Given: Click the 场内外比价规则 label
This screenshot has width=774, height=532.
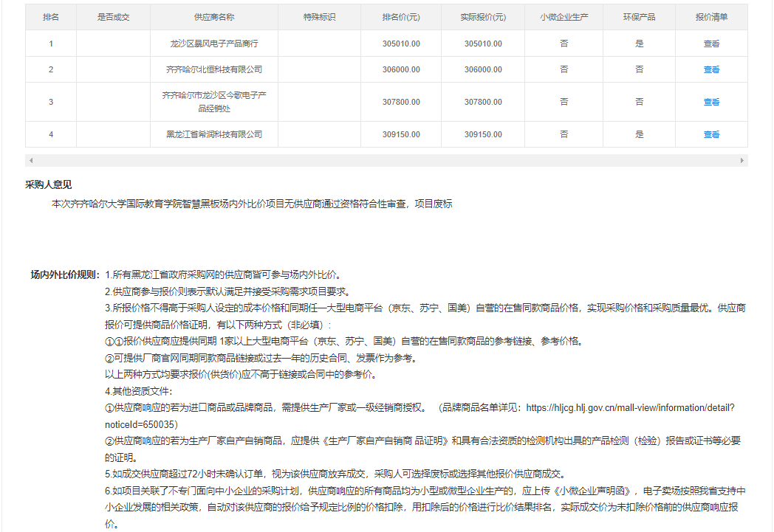Looking at the screenshot, I should click(65, 274).
